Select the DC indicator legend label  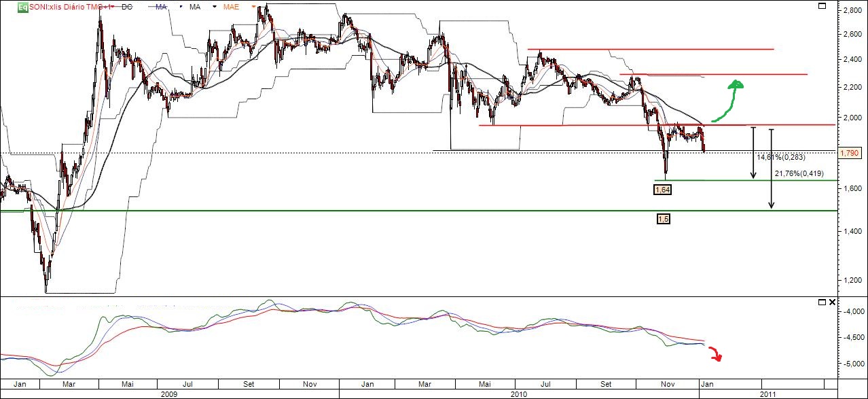(127, 7)
